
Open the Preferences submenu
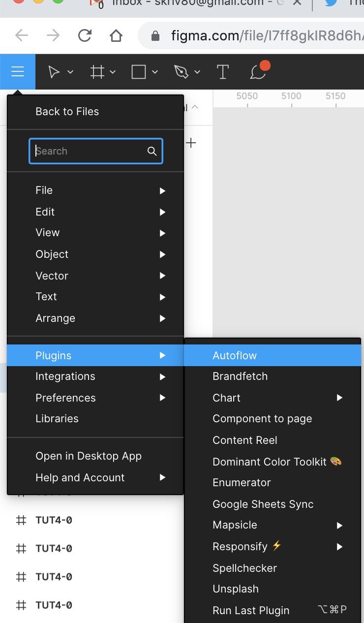click(95, 398)
